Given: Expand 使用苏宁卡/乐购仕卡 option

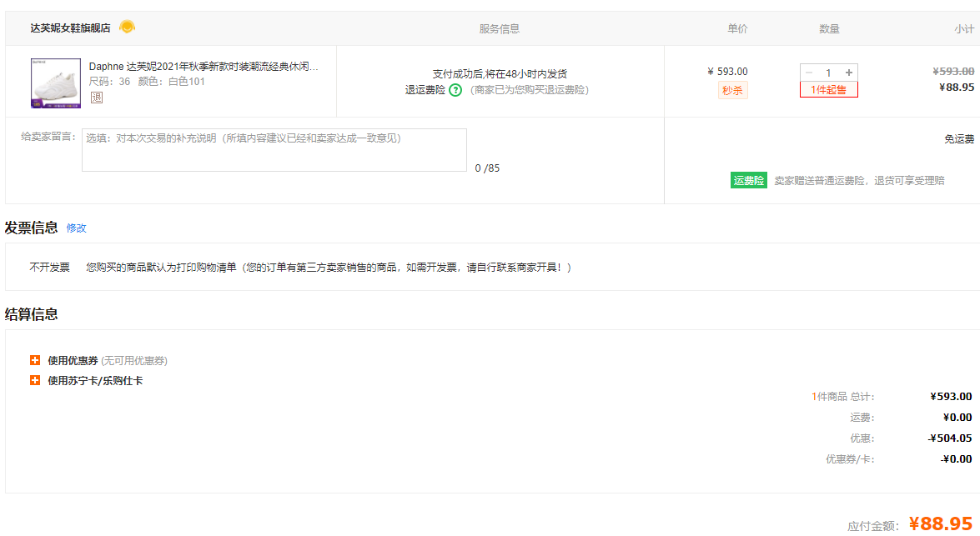Looking at the screenshot, I should pos(35,381).
